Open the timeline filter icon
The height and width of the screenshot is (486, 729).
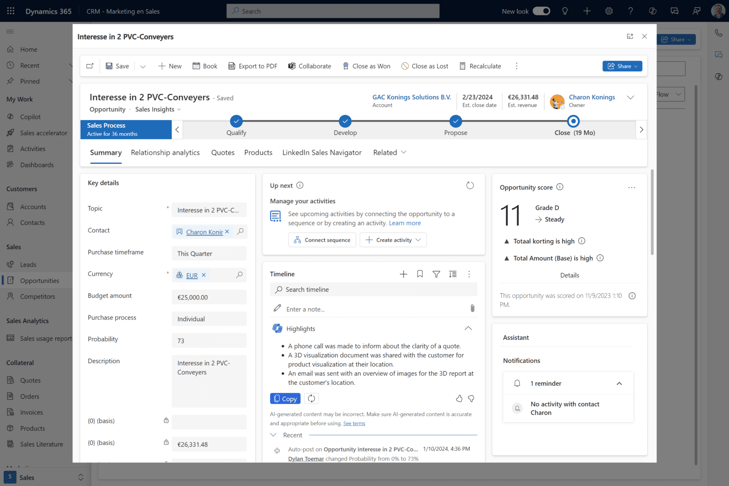[x=436, y=274]
